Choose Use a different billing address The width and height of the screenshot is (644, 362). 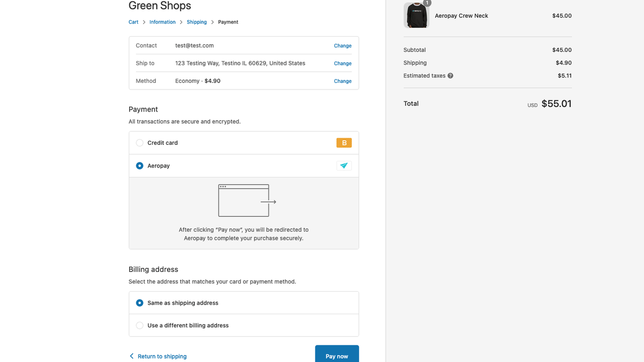click(244, 325)
